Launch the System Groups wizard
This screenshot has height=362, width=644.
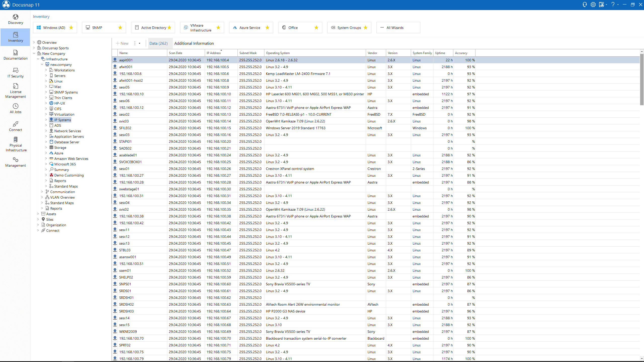(349, 28)
